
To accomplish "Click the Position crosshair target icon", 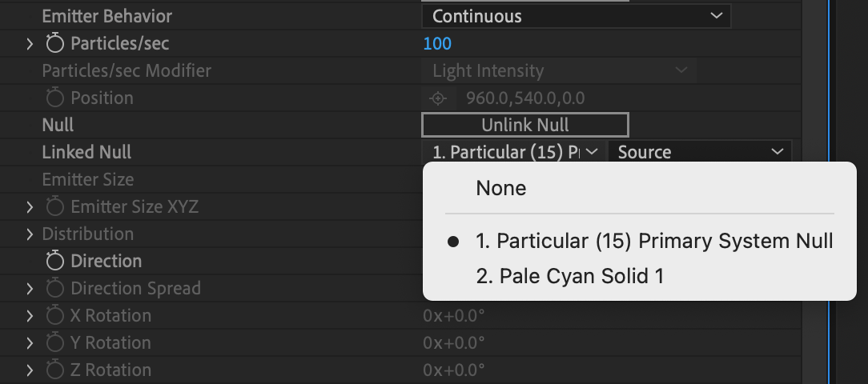I will (x=438, y=98).
